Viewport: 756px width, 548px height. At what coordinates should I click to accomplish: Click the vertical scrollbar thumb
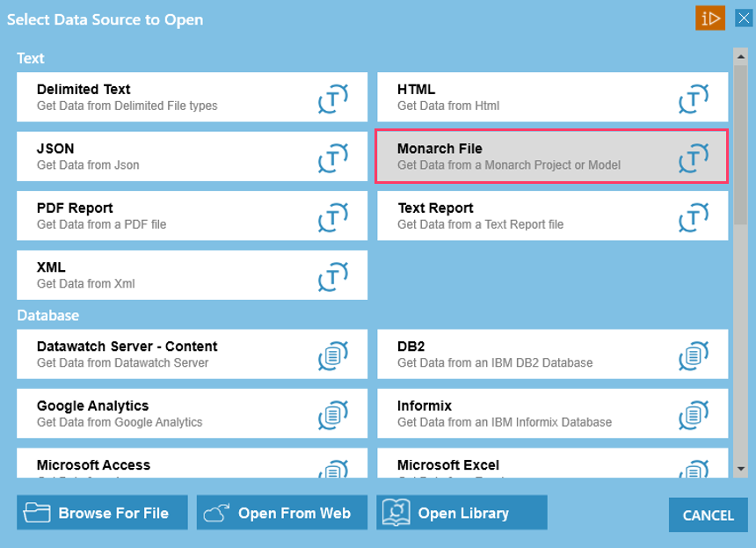tap(740, 145)
